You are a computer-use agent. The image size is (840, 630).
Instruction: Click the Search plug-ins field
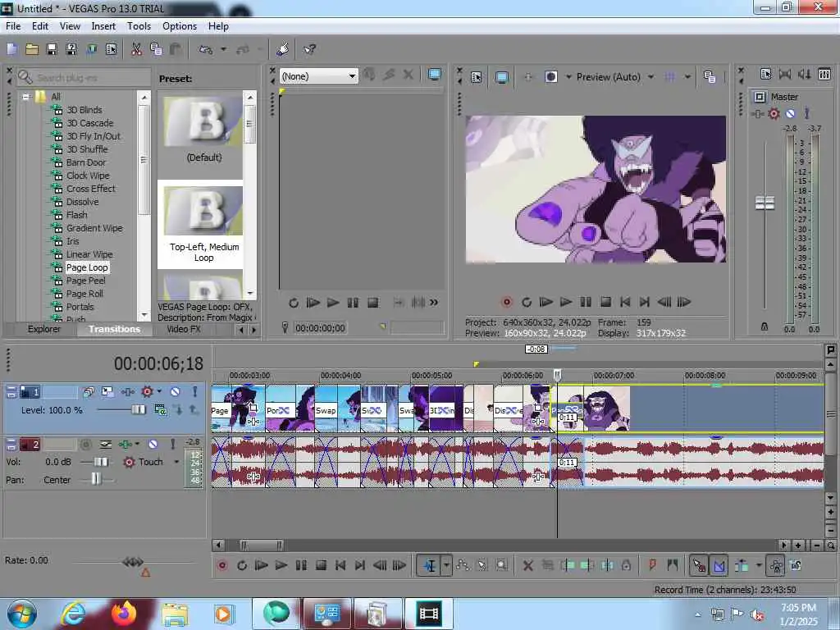tap(84, 78)
